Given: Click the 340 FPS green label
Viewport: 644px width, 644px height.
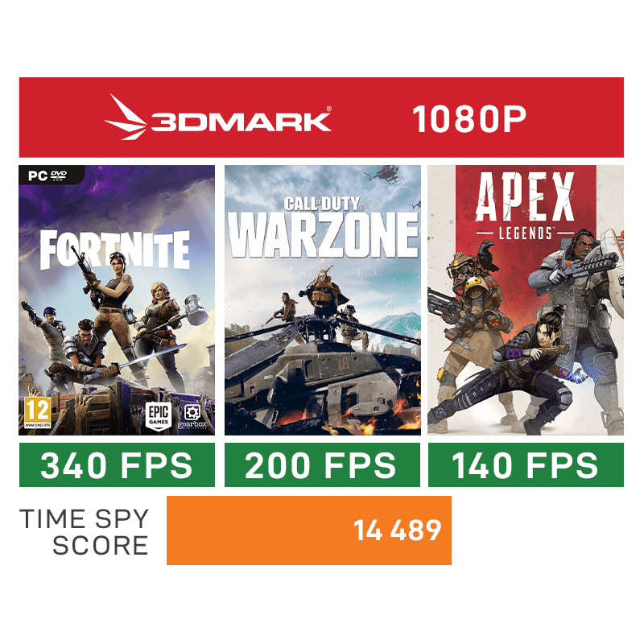Looking at the screenshot, I should (x=117, y=465).
